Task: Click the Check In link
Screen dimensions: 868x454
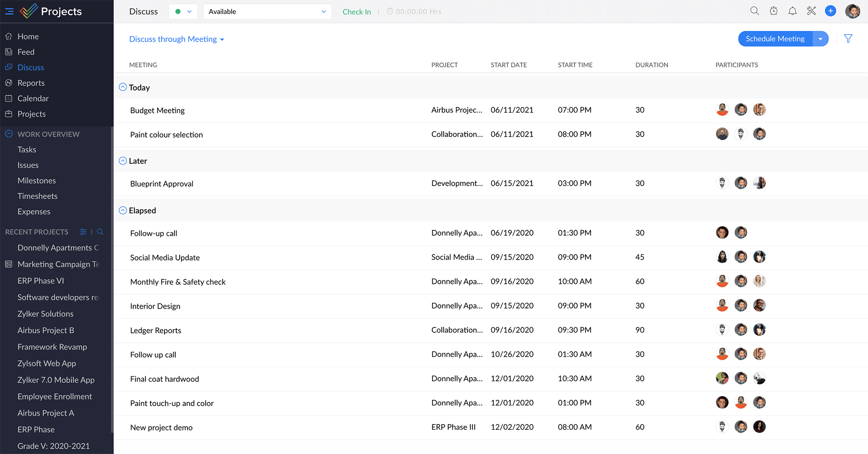Action: pyautogui.click(x=356, y=12)
